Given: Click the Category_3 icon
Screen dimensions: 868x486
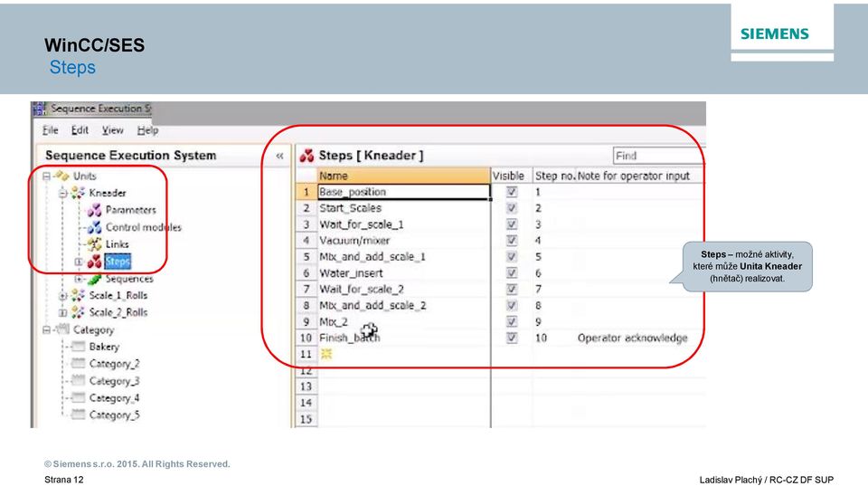Looking at the screenshot, I should pos(79,381).
